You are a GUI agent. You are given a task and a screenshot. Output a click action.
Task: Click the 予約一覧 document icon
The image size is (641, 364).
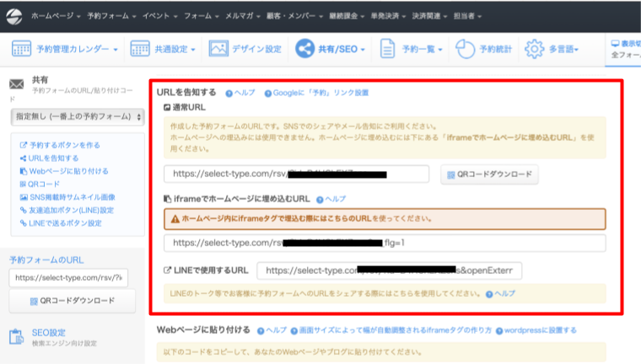tap(387, 50)
